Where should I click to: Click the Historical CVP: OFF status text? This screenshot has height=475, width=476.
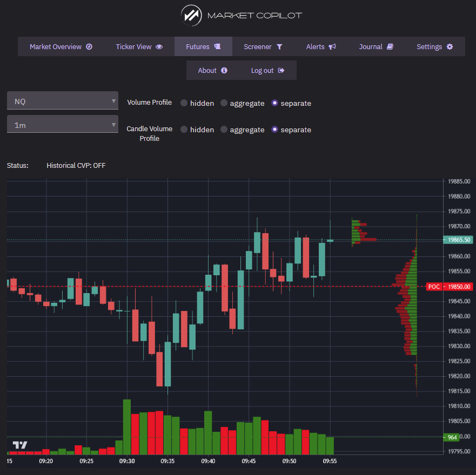(76, 166)
